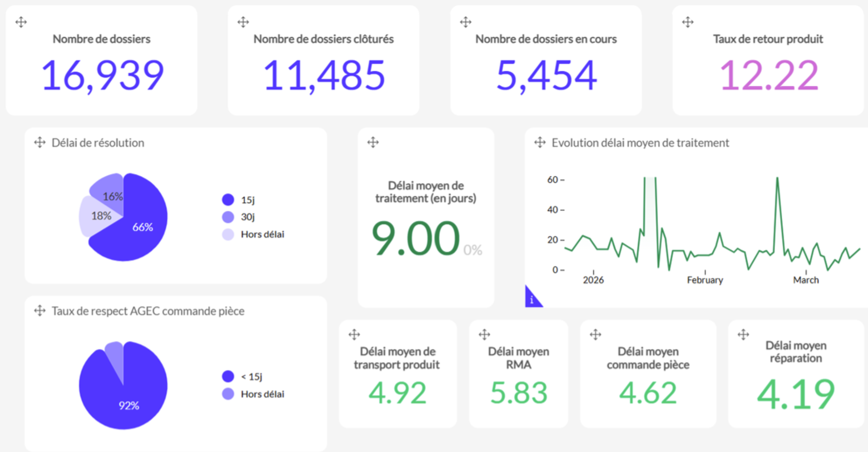Click move handle on Délai moyen de traitement card
The image size is (868, 452).
pyautogui.click(x=373, y=143)
